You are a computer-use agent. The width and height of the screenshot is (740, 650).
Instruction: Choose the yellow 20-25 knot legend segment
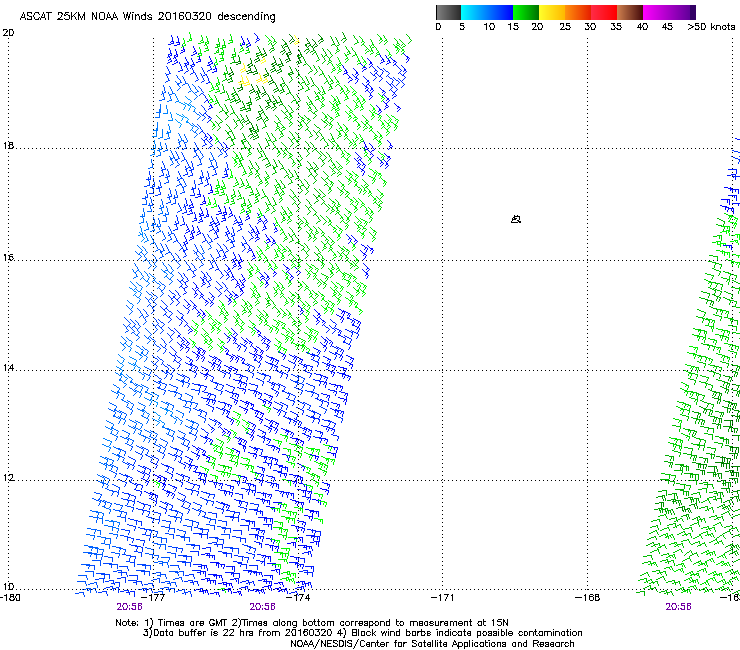[552, 12]
